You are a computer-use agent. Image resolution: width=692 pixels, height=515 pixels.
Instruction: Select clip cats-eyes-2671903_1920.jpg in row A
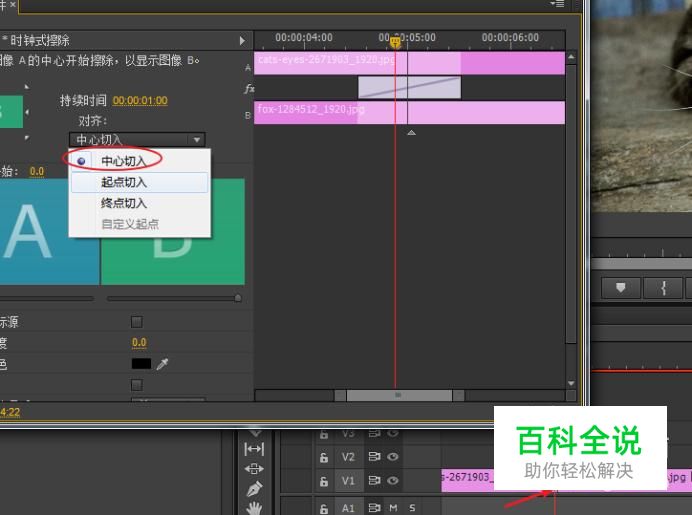coord(409,63)
